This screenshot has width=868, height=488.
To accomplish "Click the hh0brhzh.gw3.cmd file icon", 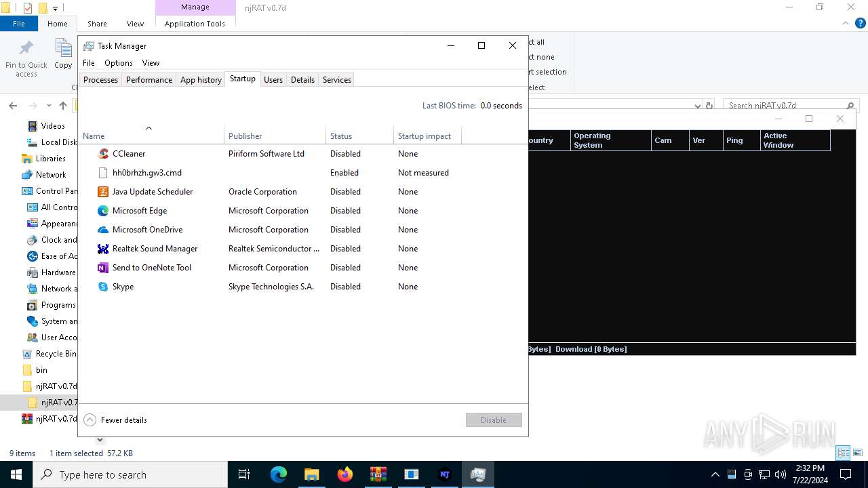I will (x=103, y=173).
